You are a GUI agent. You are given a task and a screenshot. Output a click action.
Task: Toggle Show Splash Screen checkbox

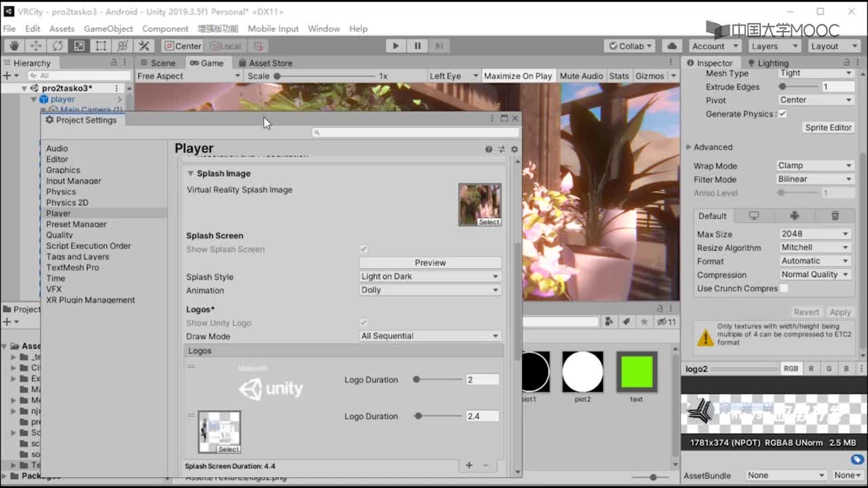363,249
